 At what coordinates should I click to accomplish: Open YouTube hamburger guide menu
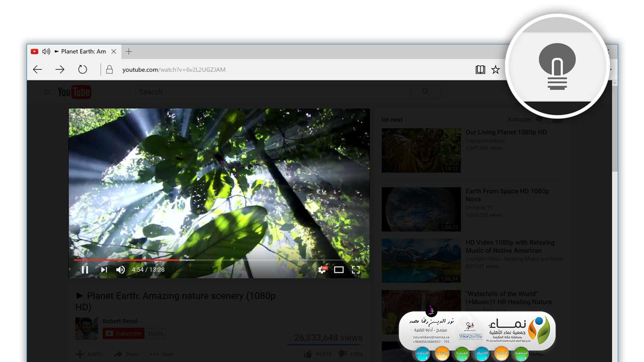(x=47, y=92)
